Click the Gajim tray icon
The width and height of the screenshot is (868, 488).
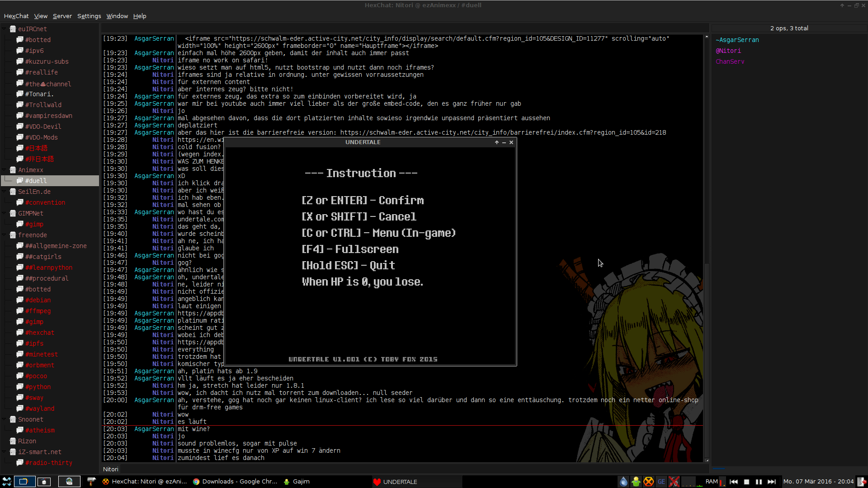coord(636,482)
